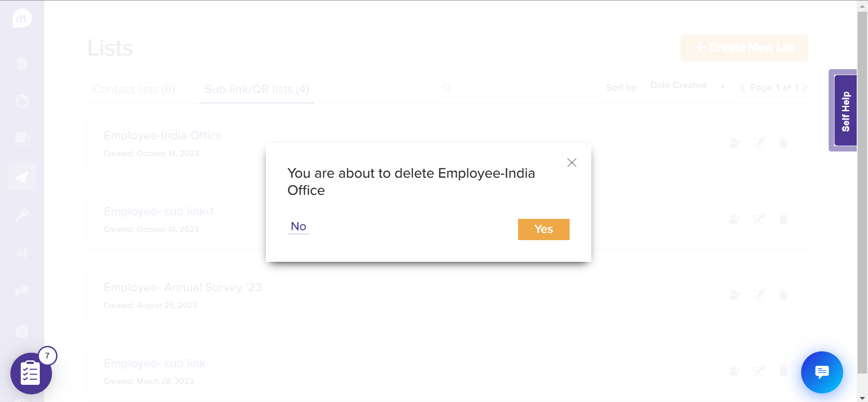Open the checklist widget with badge 7
The height and width of the screenshot is (402, 868).
click(31, 374)
